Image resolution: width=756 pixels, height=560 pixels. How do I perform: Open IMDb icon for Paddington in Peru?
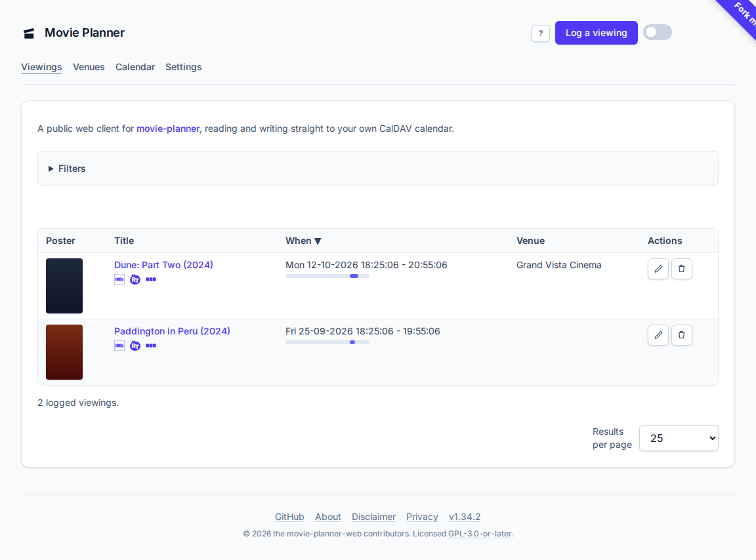[x=119, y=346]
